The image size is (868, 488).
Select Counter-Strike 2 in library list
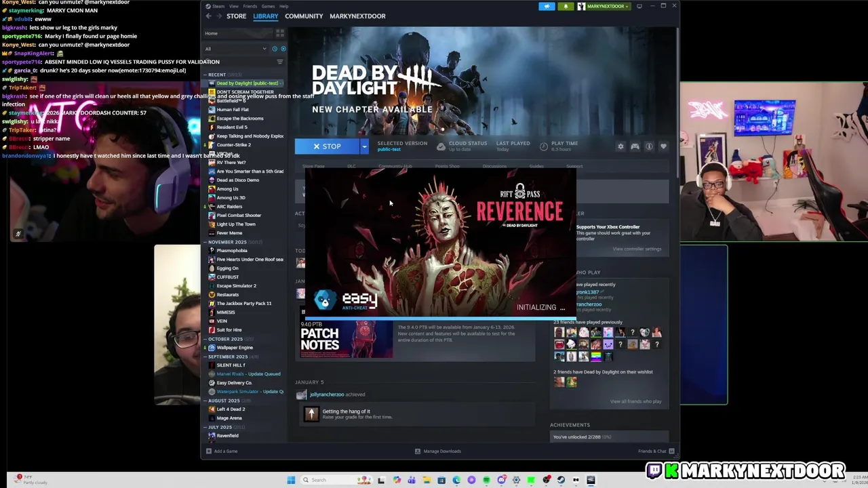pyautogui.click(x=233, y=145)
